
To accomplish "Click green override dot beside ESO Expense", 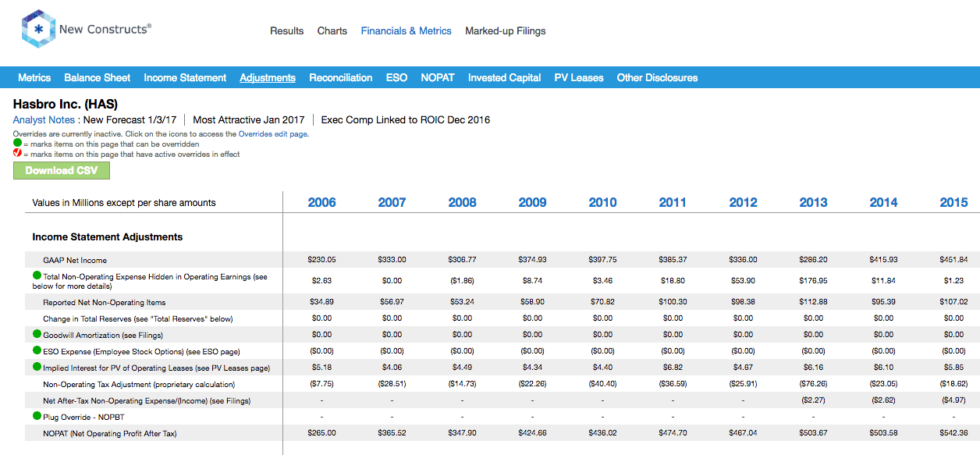I will pyautogui.click(x=37, y=350).
